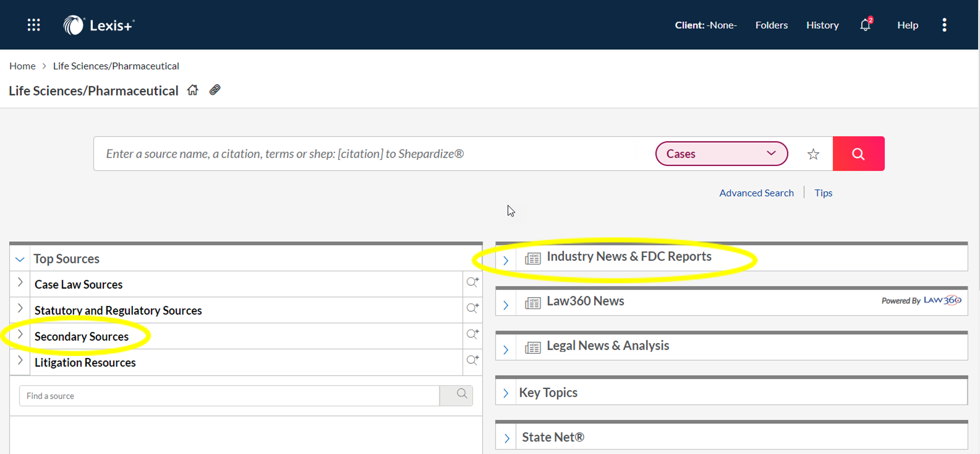Open Litigation Resources label
The image size is (980, 454).
(85, 362)
